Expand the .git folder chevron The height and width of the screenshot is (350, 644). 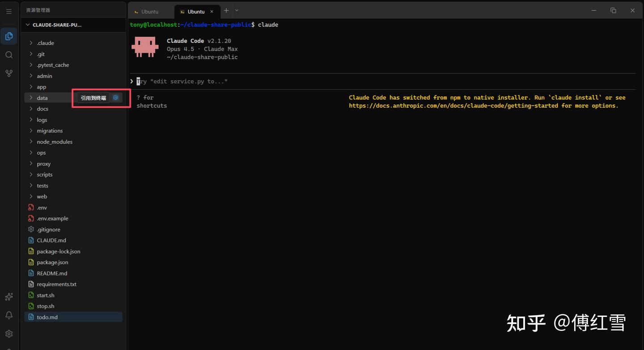[x=31, y=54]
